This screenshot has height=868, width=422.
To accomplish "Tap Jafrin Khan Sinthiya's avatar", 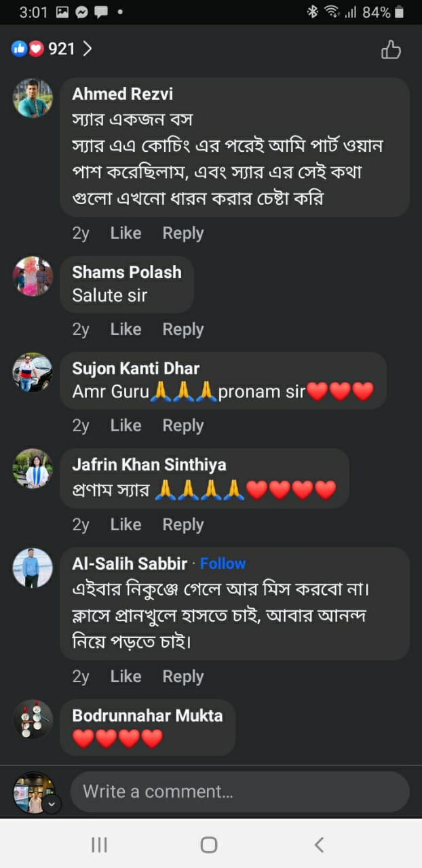I will pos(33,469).
